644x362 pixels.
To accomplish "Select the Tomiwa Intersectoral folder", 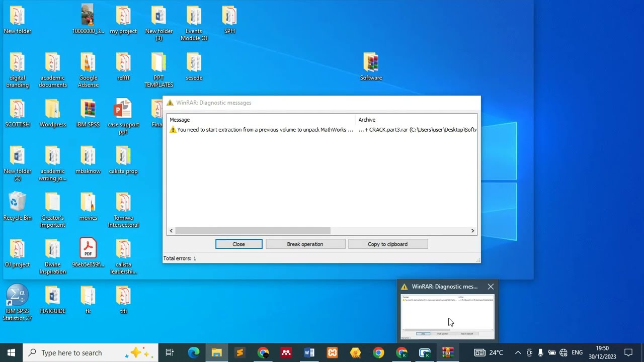I will 123,210.
